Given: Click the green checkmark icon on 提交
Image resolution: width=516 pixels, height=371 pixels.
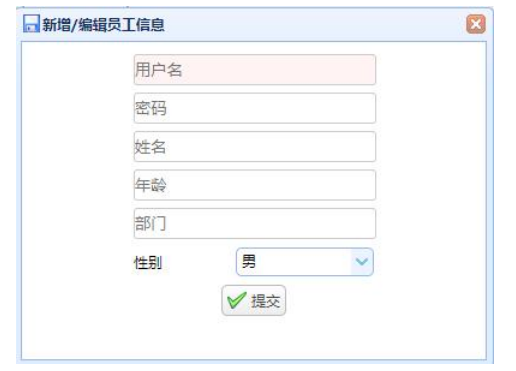Looking at the screenshot, I should 237,300.
